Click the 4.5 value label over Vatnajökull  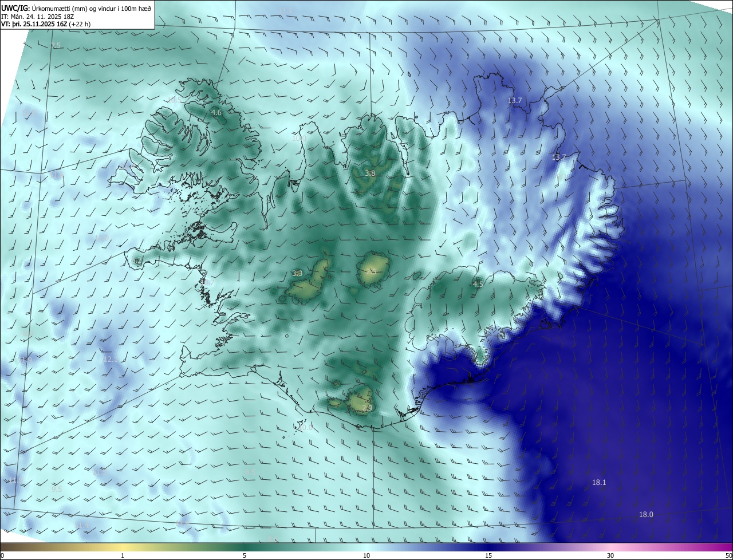(478, 284)
